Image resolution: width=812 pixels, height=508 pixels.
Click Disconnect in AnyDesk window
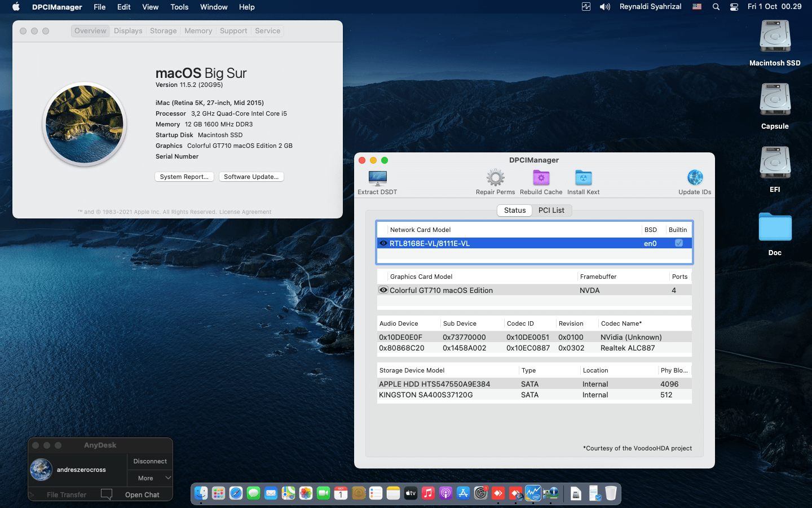pos(150,461)
